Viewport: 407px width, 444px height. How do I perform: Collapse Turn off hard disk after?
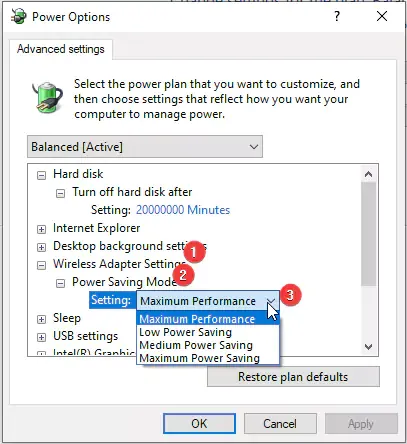60,193
